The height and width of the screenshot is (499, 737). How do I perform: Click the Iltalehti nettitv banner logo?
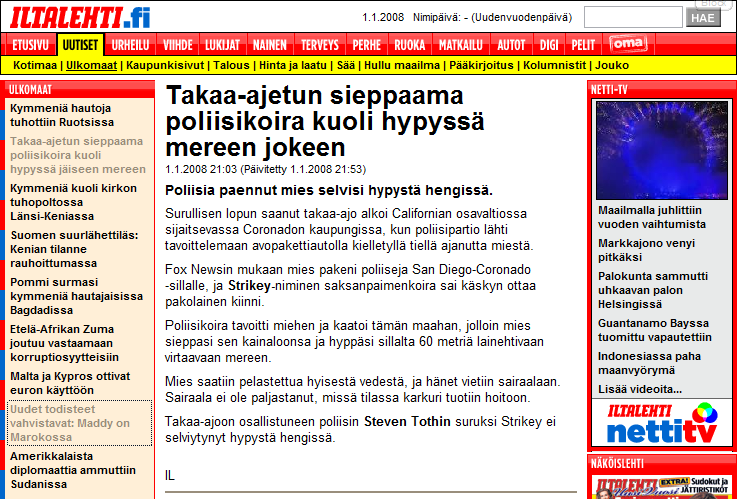pyautogui.click(x=661, y=422)
